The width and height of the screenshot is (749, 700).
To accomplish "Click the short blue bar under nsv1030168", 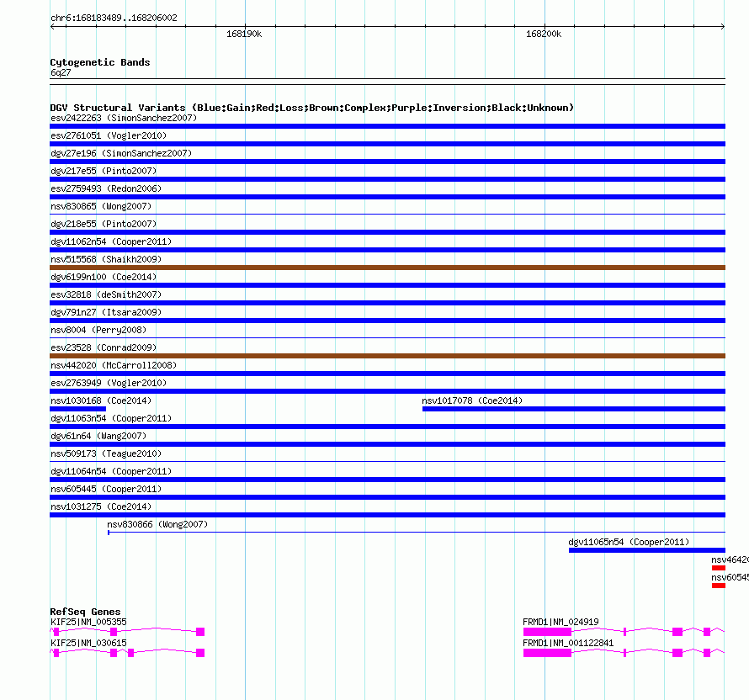I will point(78,409).
